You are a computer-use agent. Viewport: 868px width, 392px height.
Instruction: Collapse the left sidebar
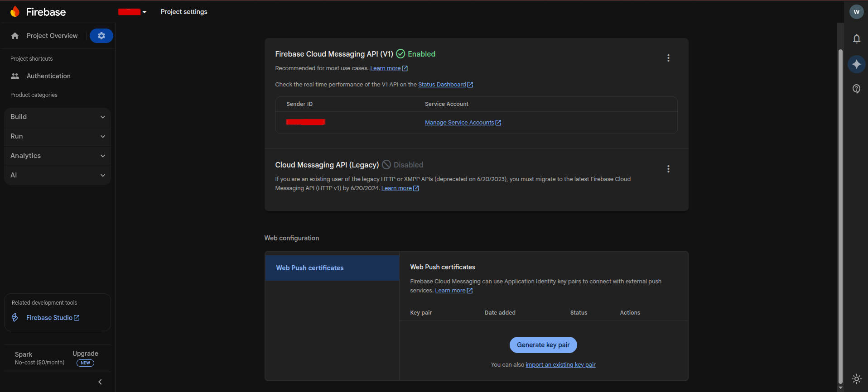click(x=100, y=382)
